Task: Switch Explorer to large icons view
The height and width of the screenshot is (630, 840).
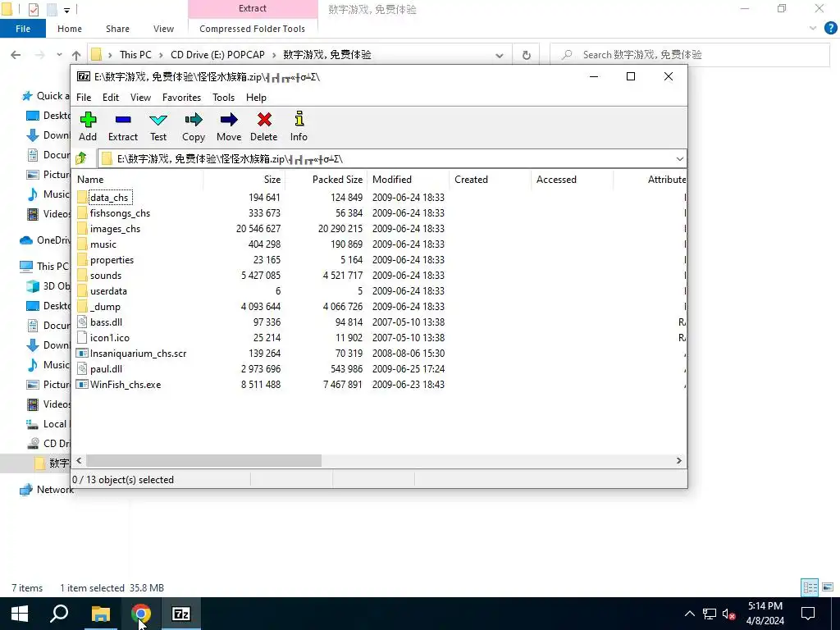Action: point(828,587)
